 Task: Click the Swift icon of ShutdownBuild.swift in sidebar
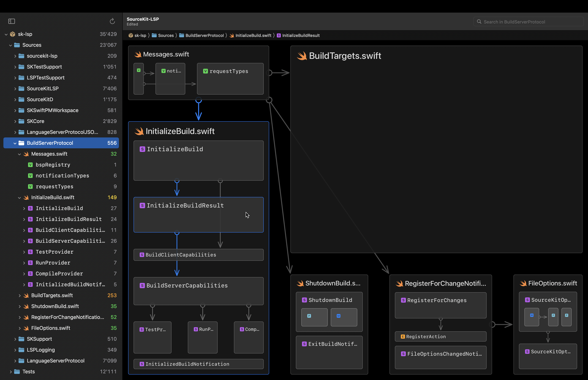[x=26, y=306]
